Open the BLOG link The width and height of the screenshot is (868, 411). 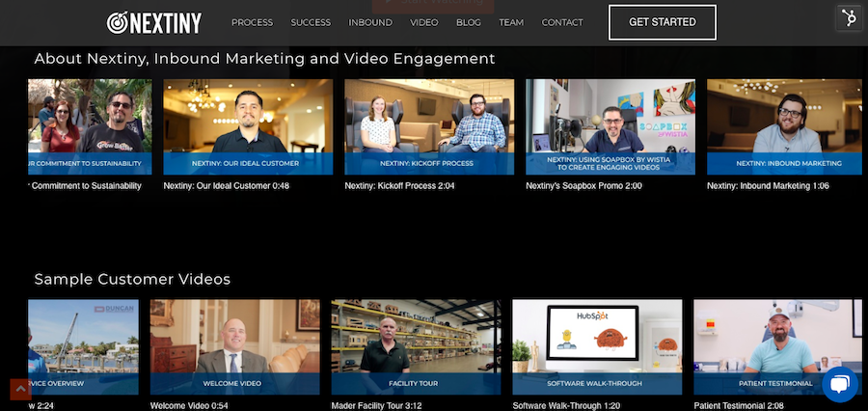pyautogui.click(x=469, y=23)
